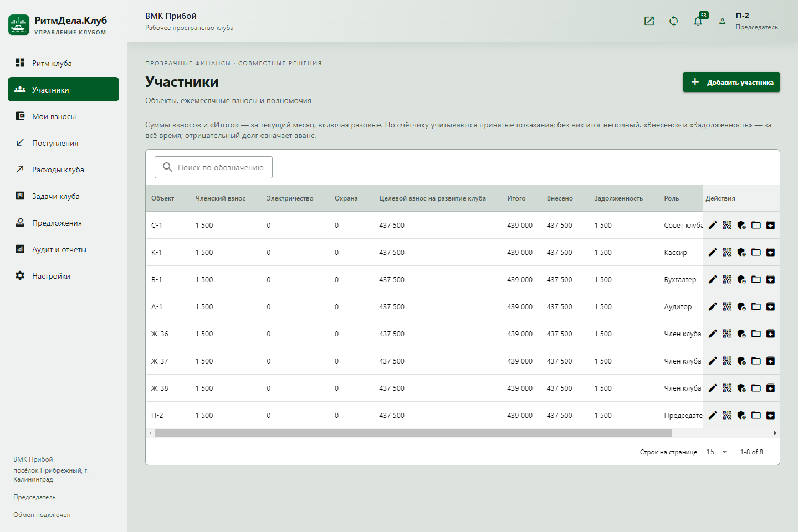Click the РитмДела.Клуб logo icon
The height and width of the screenshot is (532, 798).
19,25
